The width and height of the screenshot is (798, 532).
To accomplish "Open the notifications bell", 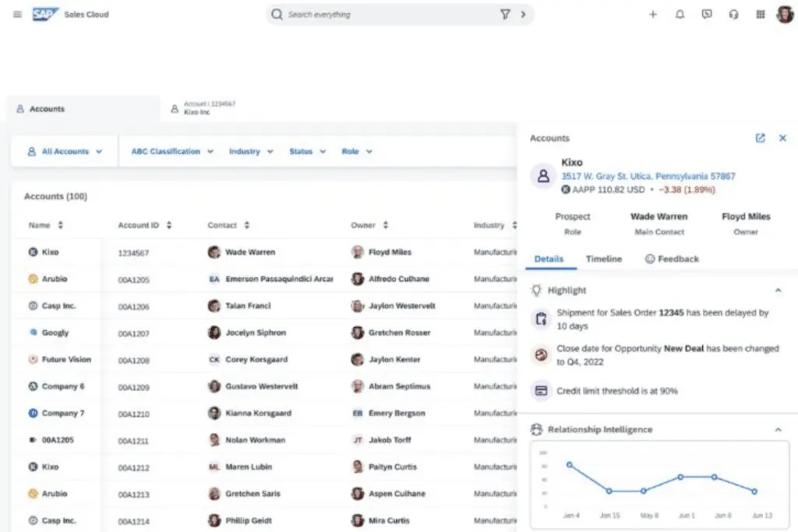I will 680,14.
